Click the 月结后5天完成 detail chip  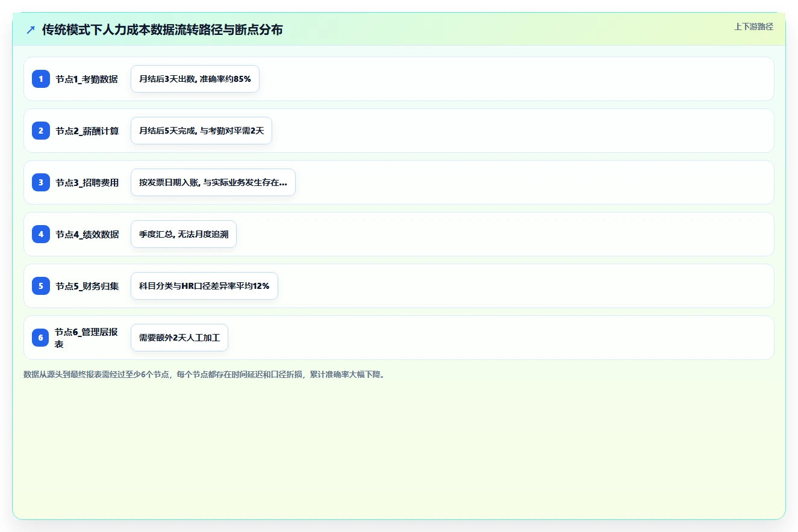[202, 131]
